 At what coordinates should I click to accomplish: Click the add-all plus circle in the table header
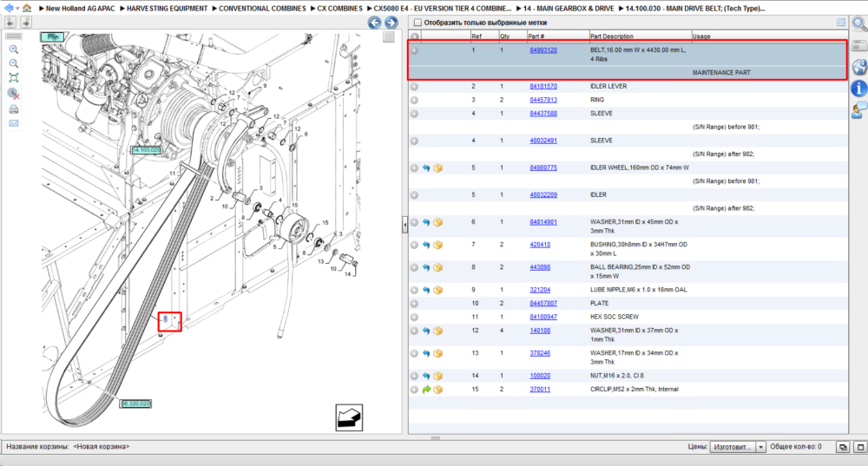pyautogui.click(x=414, y=36)
